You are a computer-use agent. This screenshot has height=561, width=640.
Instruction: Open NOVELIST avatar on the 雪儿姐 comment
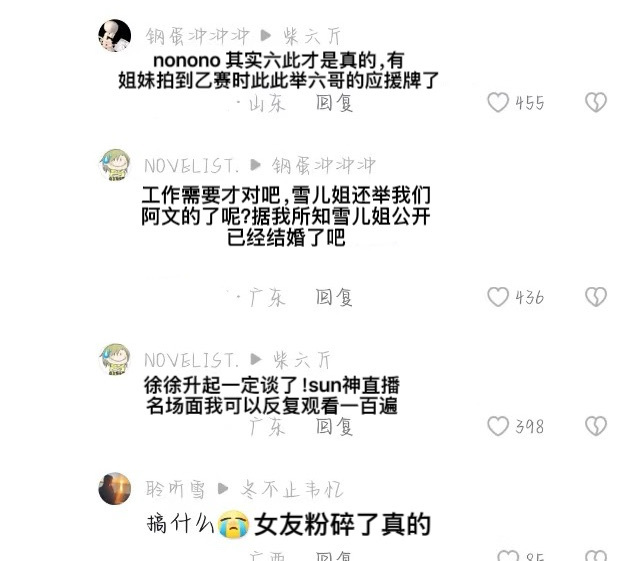pos(115,165)
